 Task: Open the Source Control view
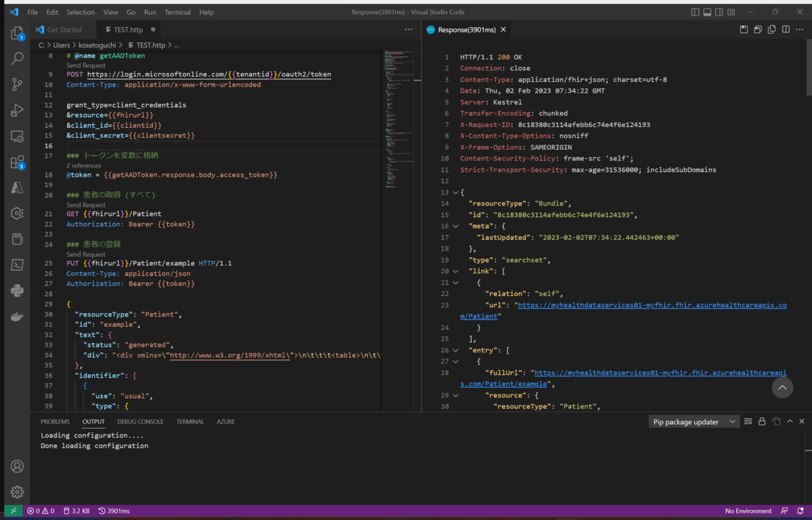[17, 85]
